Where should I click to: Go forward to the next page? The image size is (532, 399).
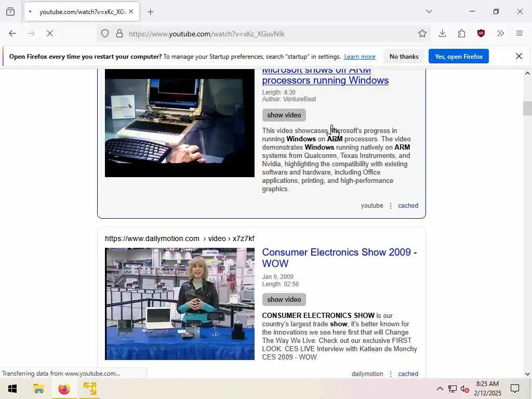pyautogui.click(x=31, y=33)
